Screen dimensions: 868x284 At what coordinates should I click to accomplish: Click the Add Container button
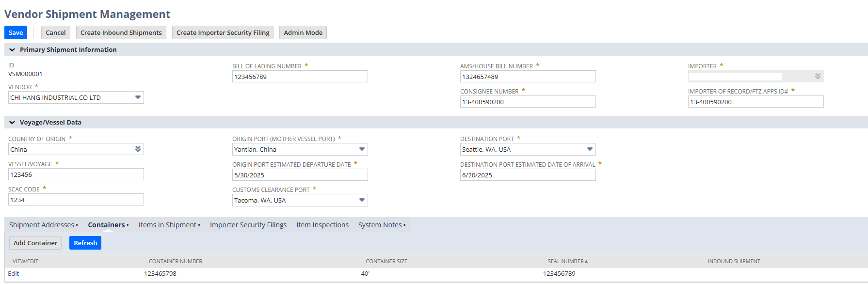(35, 243)
